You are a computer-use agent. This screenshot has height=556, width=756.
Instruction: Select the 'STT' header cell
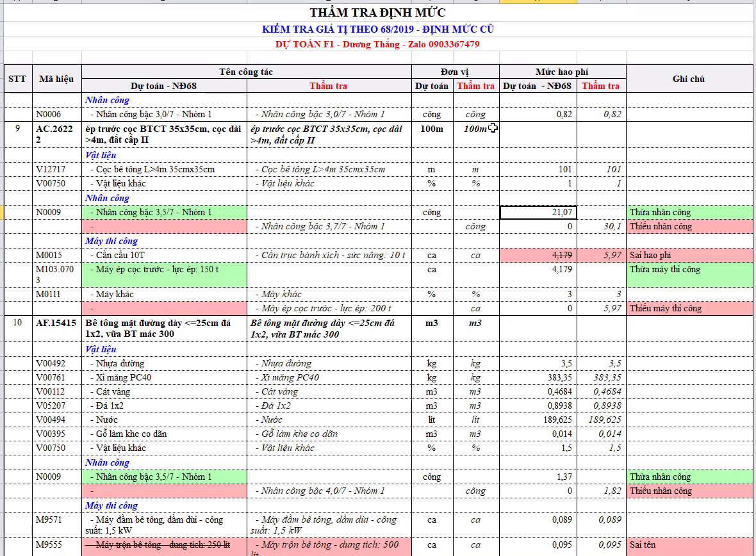(x=17, y=79)
